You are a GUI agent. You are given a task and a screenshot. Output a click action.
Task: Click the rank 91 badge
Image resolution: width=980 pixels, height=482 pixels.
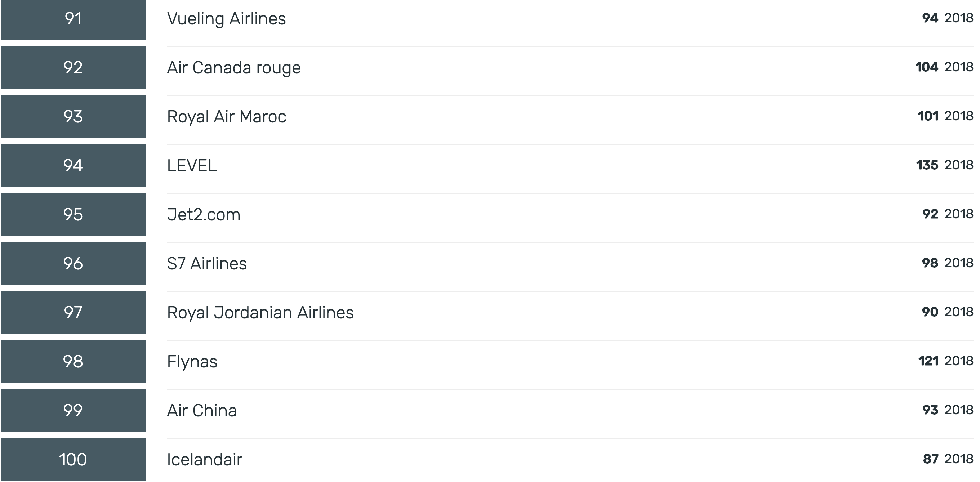73,19
